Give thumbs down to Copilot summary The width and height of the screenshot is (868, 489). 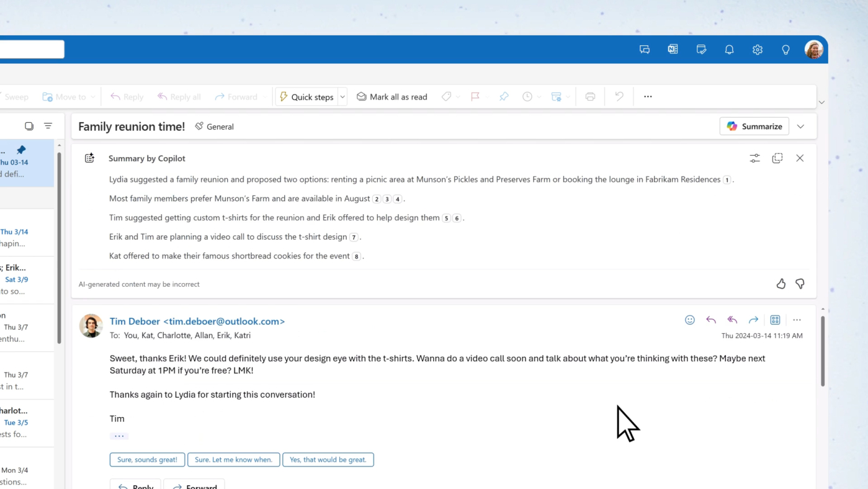click(800, 284)
